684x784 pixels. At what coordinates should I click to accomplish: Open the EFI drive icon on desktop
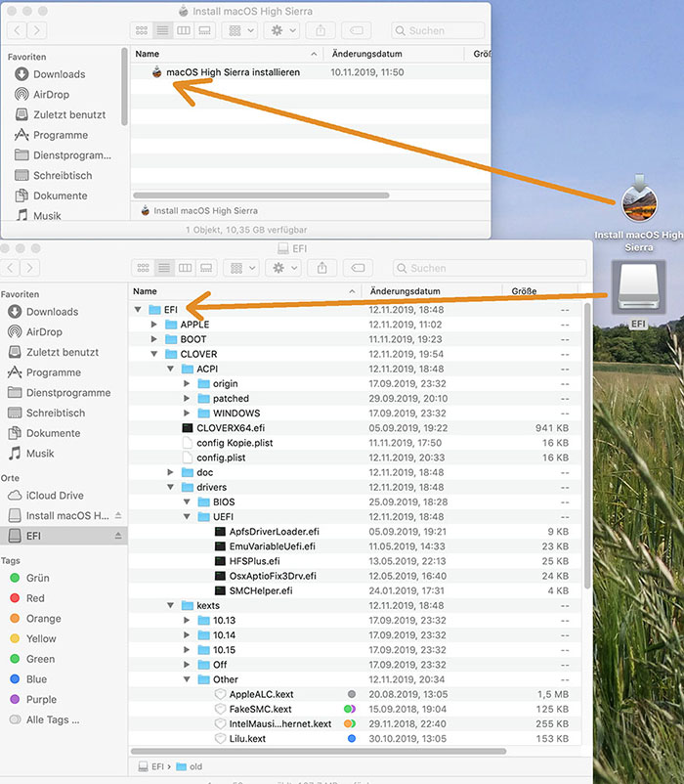[x=638, y=290]
